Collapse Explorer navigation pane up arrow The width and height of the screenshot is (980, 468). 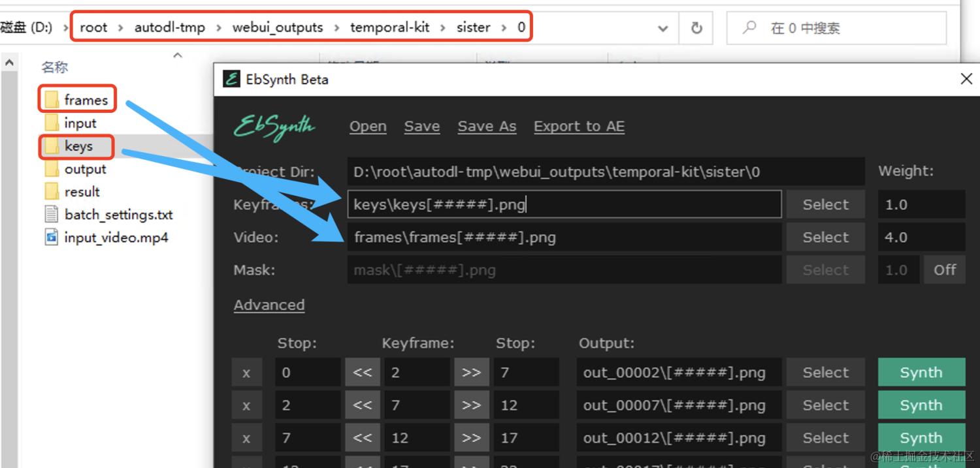click(9, 63)
